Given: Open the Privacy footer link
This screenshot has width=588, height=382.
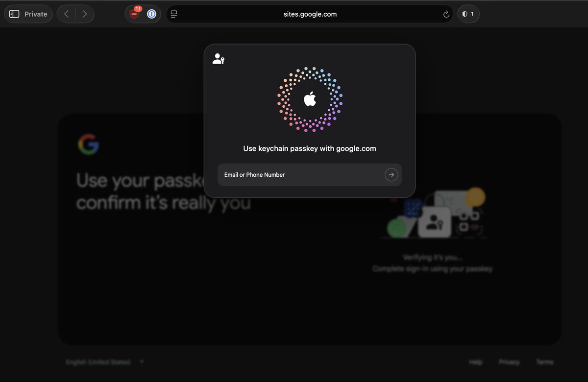Looking at the screenshot, I should (x=509, y=362).
